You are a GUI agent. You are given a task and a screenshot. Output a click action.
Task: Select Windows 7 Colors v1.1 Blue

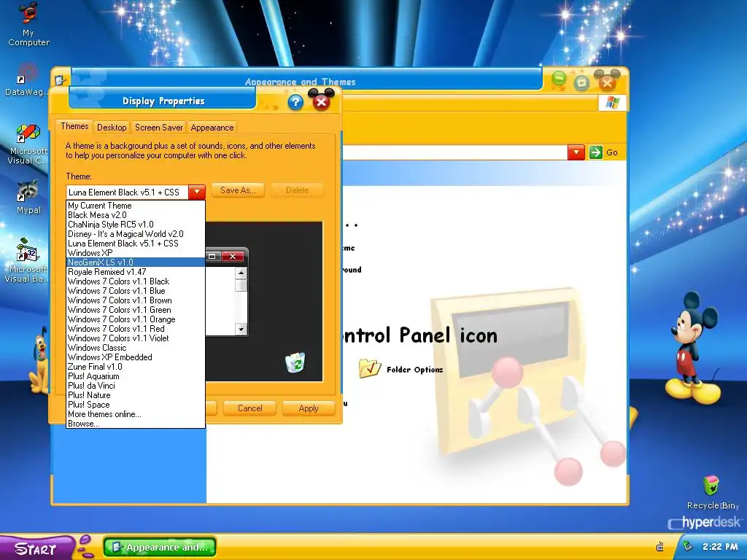(x=136, y=291)
